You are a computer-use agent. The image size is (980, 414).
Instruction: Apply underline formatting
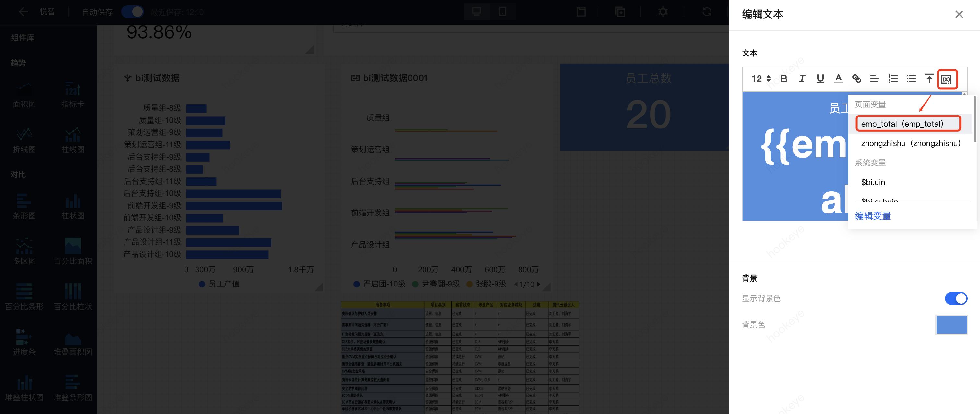click(820, 79)
